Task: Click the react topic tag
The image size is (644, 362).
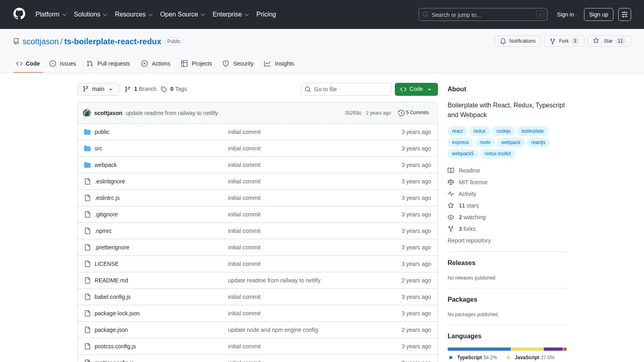Action: coord(457,131)
